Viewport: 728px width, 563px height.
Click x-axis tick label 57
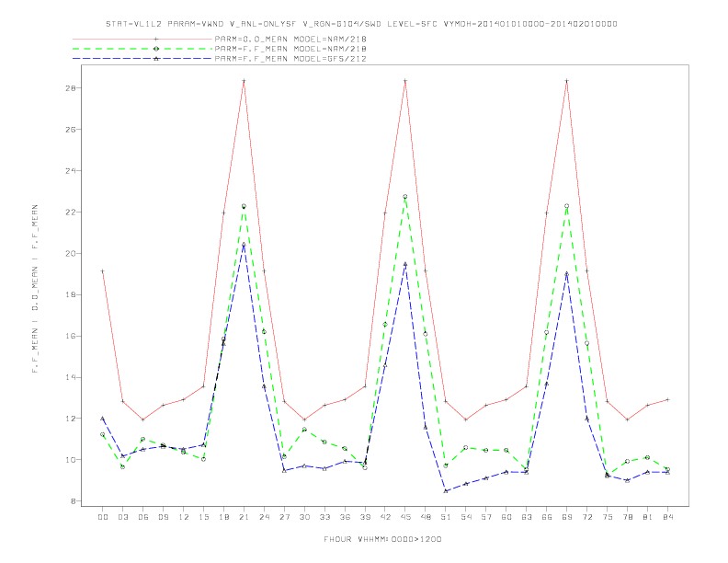pyautogui.click(x=486, y=517)
